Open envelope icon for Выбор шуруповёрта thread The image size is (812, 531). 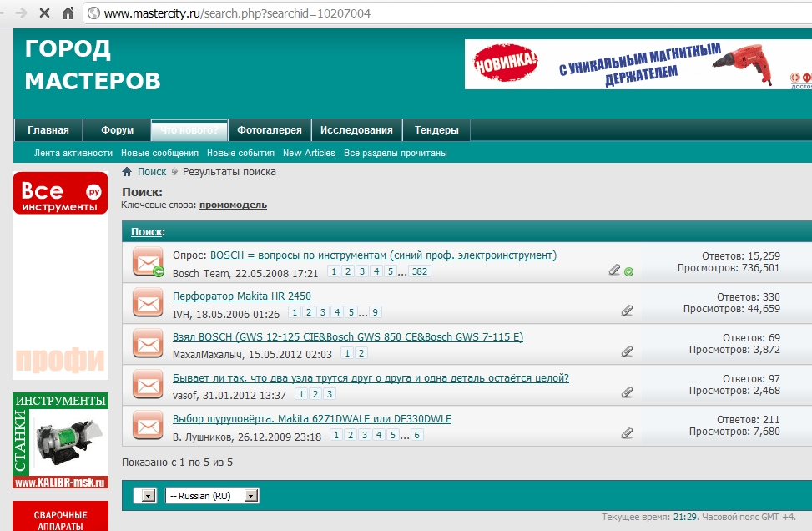coord(148,426)
